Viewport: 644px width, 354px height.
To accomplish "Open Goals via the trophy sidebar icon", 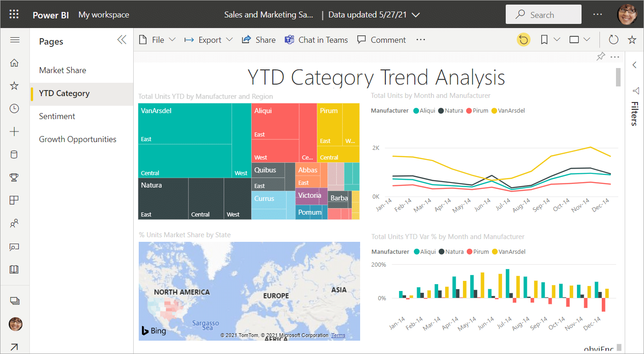I will point(14,177).
